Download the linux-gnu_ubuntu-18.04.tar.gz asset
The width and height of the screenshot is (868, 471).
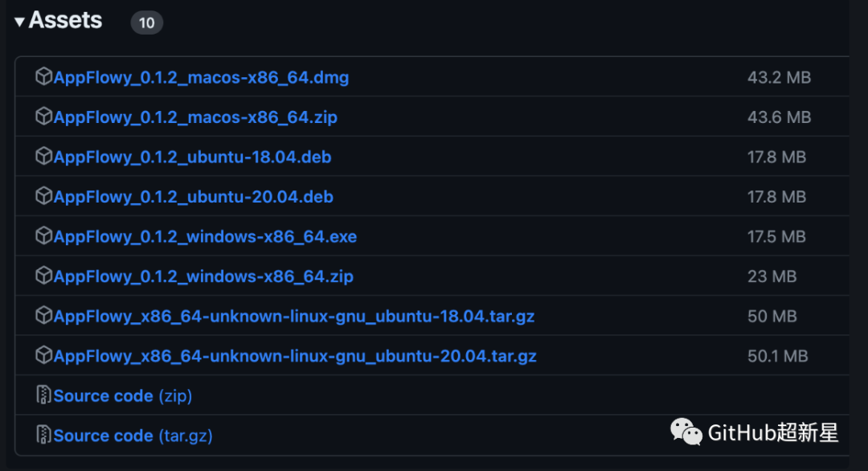click(294, 317)
